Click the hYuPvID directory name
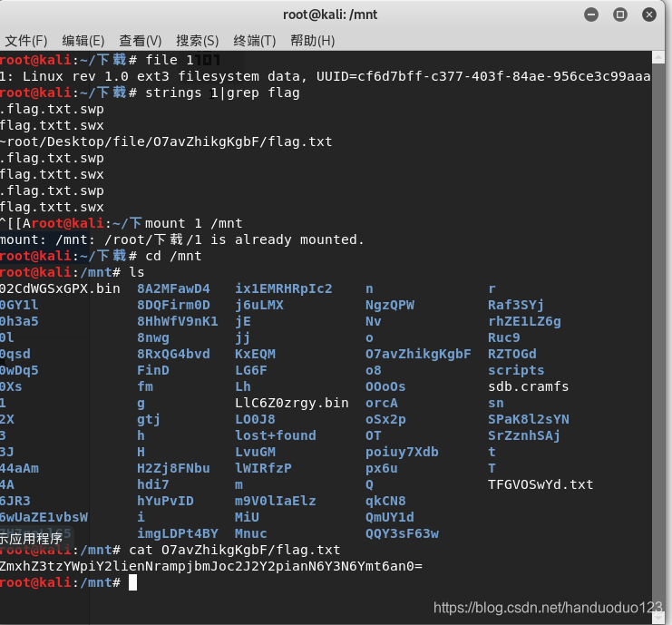 click(165, 501)
